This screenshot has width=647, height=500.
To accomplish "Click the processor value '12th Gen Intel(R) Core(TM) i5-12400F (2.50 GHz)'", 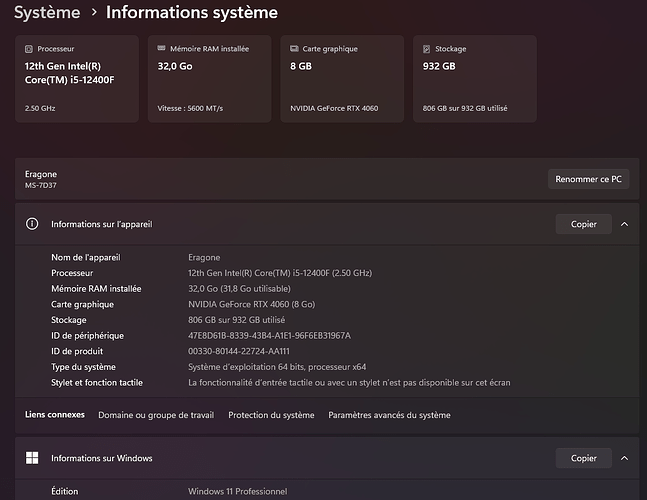I will 280,273.
